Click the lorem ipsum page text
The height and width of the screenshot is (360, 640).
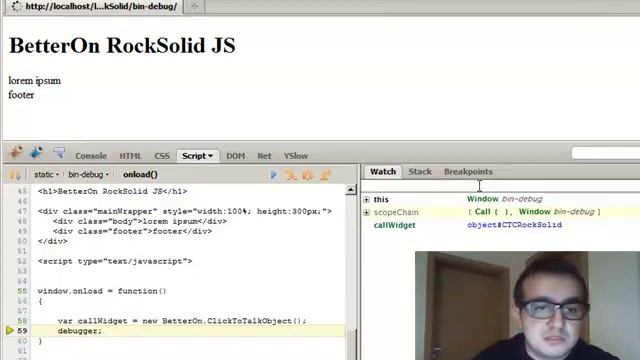coord(35,80)
